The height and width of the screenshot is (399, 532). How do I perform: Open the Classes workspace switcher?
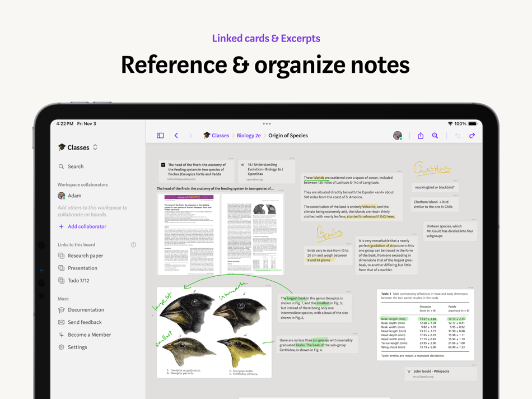[x=78, y=147]
